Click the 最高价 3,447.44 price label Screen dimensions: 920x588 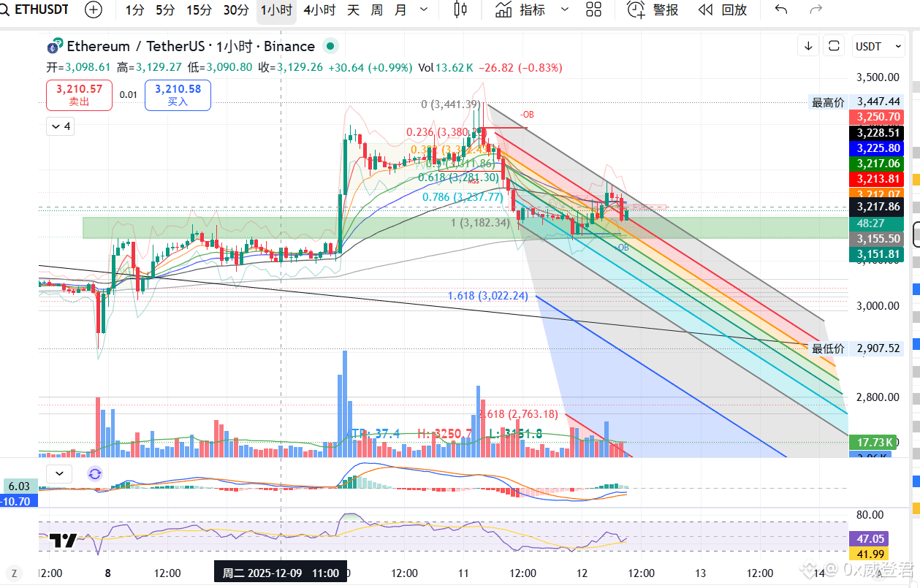[855, 102]
